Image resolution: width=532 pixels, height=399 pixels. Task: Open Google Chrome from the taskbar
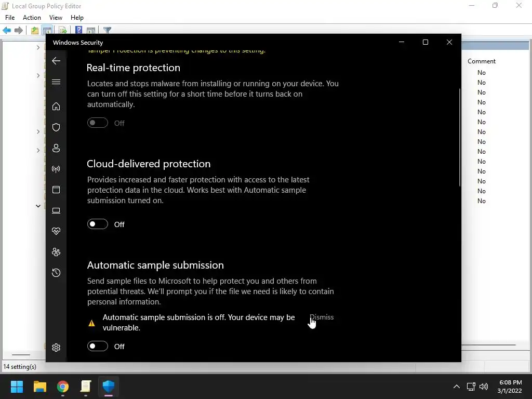(x=63, y=387)
